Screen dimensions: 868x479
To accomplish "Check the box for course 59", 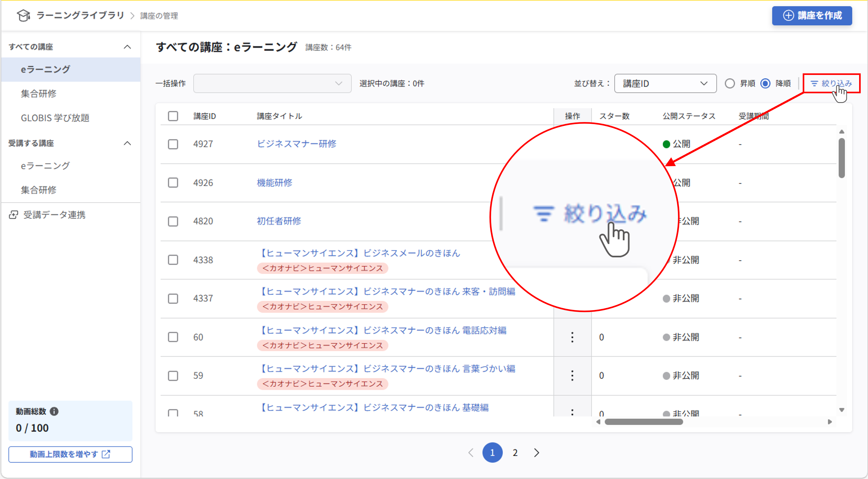I will pyautogui.click(x=173, y=376).
